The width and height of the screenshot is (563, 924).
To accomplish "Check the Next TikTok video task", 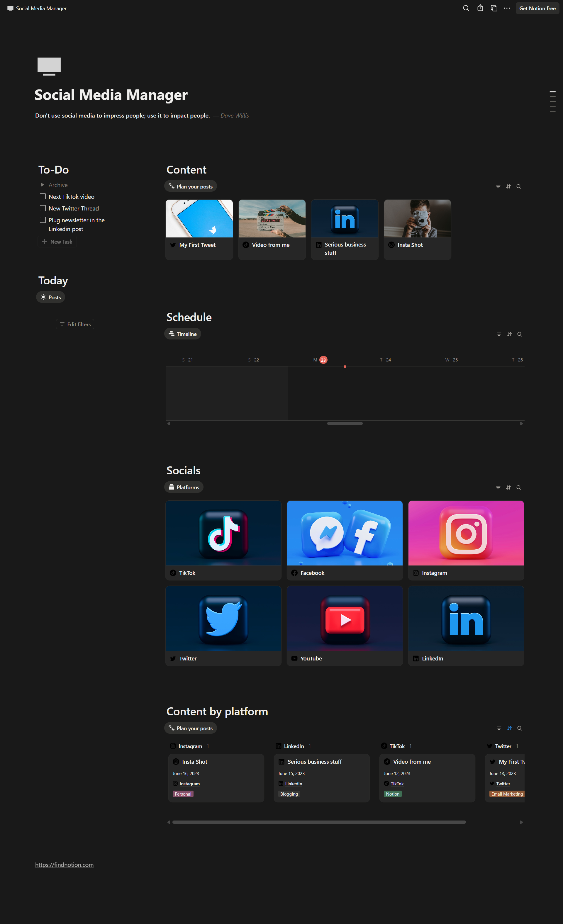I will point(43,196).
